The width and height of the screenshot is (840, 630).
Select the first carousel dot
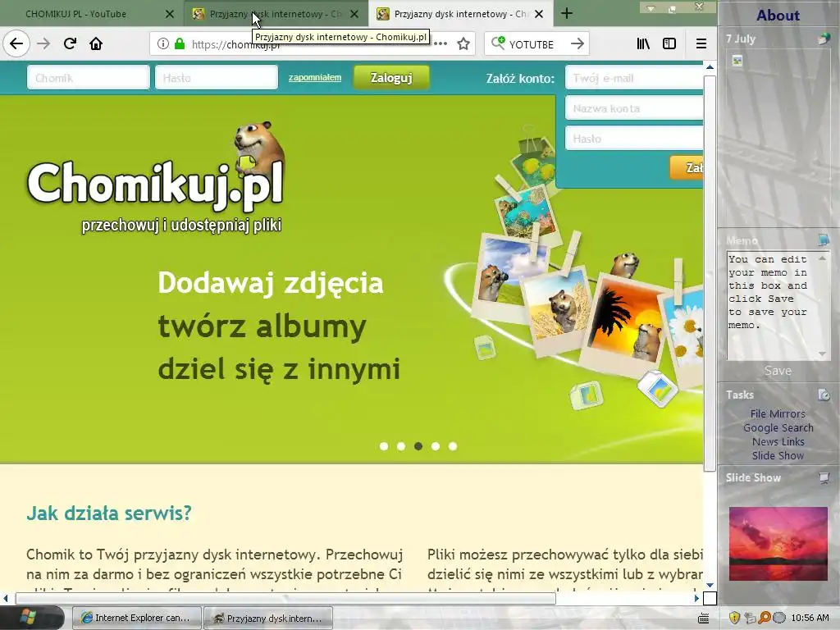pos(384,446)
